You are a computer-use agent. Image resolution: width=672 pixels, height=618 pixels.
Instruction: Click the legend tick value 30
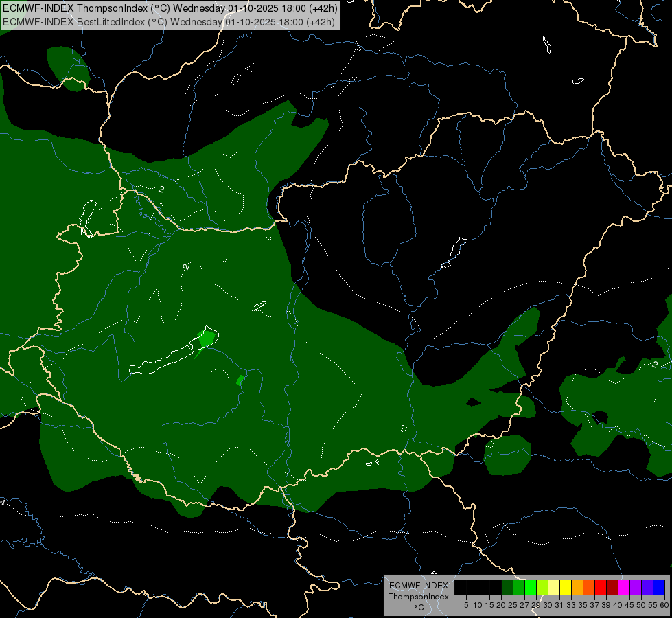click(x=548, y=605)
